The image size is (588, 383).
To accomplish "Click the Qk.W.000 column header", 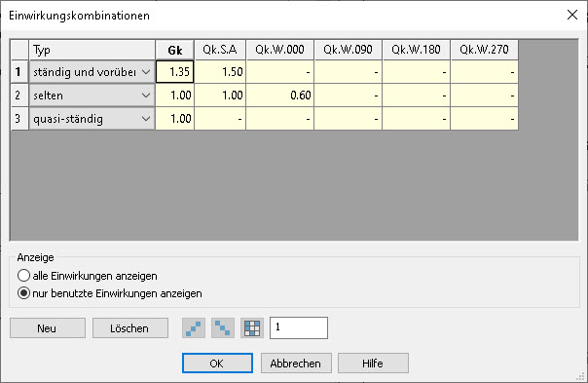I will point(279,50).
